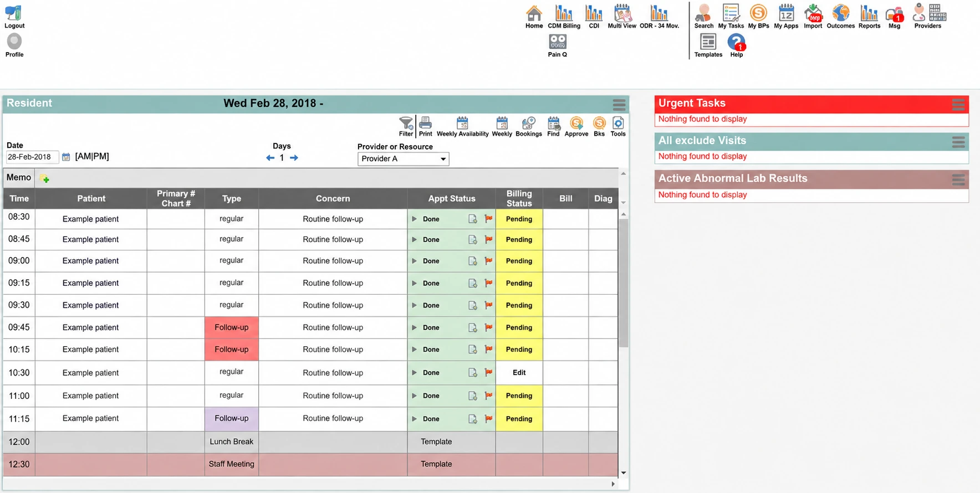This screenshot has width=980, height=493.
Task: Toggle the [AM|PM] view link
Action: tap(92, 157)
